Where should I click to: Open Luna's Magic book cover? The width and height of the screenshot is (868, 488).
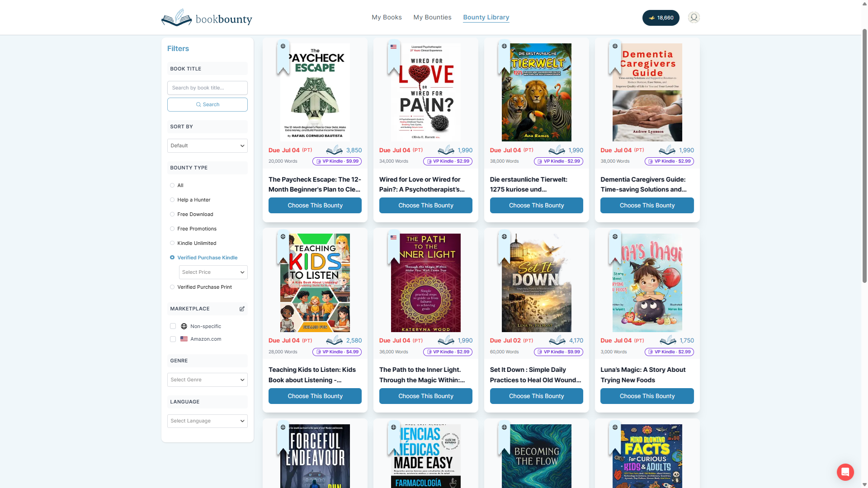[x=647, y=283]
